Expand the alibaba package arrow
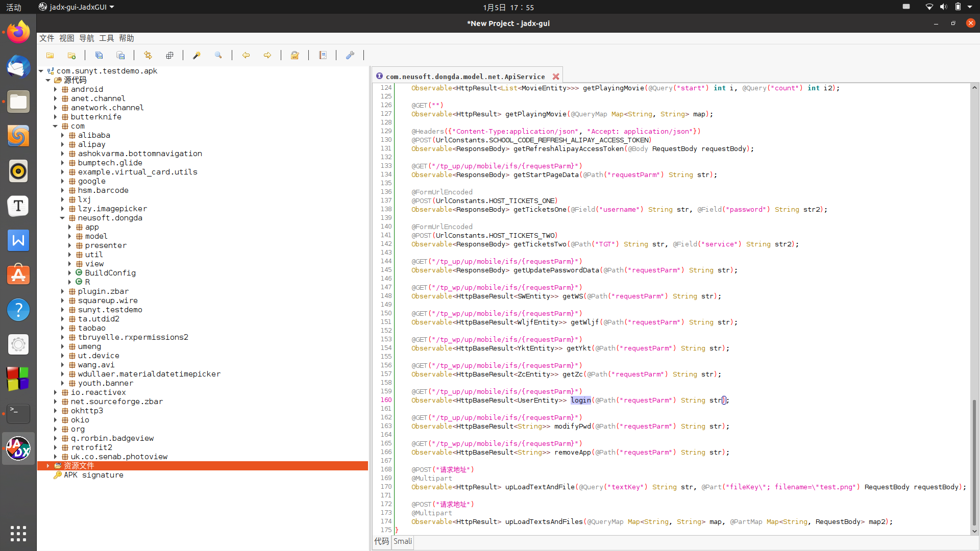Viewport: 980px width, 551px height. pos(62,135)
